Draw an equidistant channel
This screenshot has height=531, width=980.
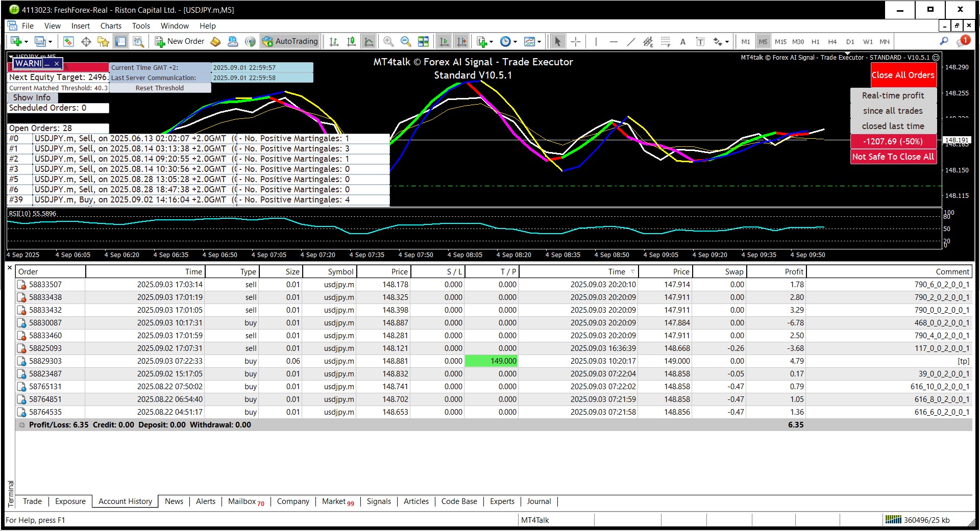648,42
